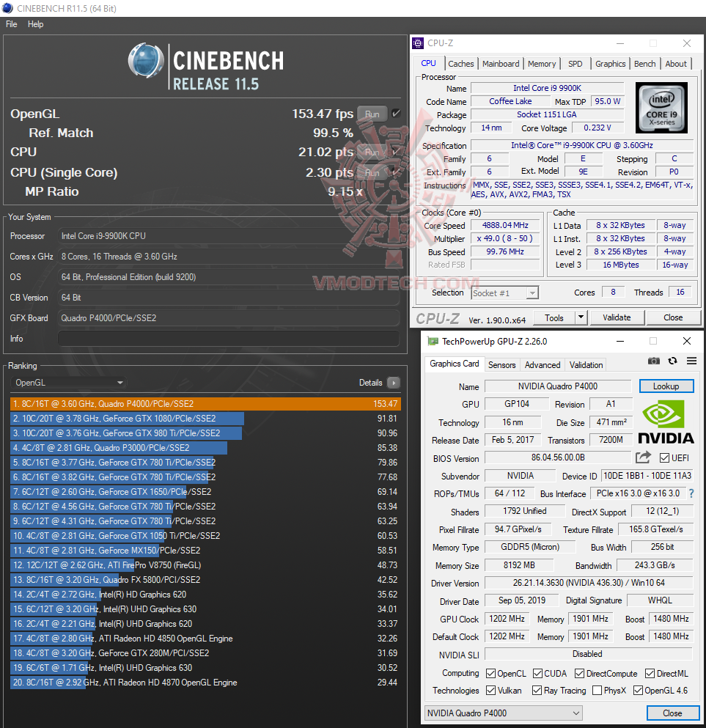The width and height of the screenshot is (706, 728).
Task: Click the Cinebench title bar app icon
Action: click(x=8, y=8)
